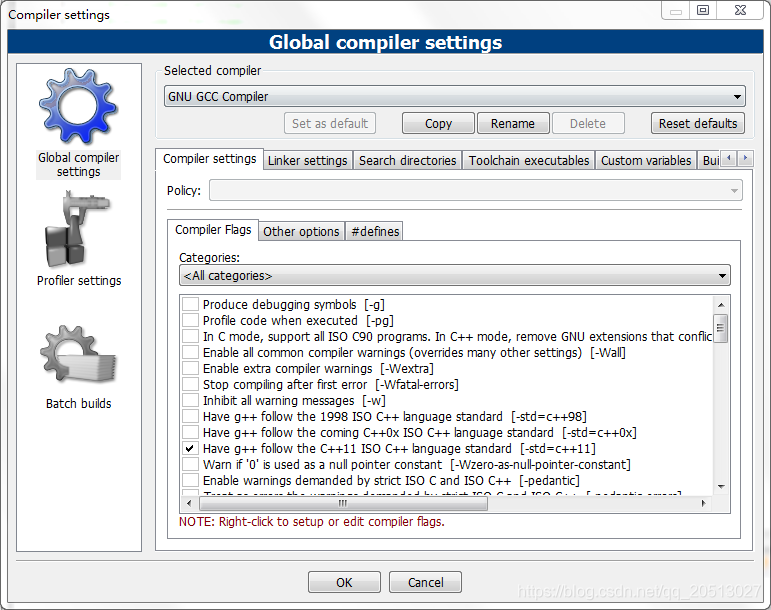Click flags list scroll down arrow

click(721, 487)
